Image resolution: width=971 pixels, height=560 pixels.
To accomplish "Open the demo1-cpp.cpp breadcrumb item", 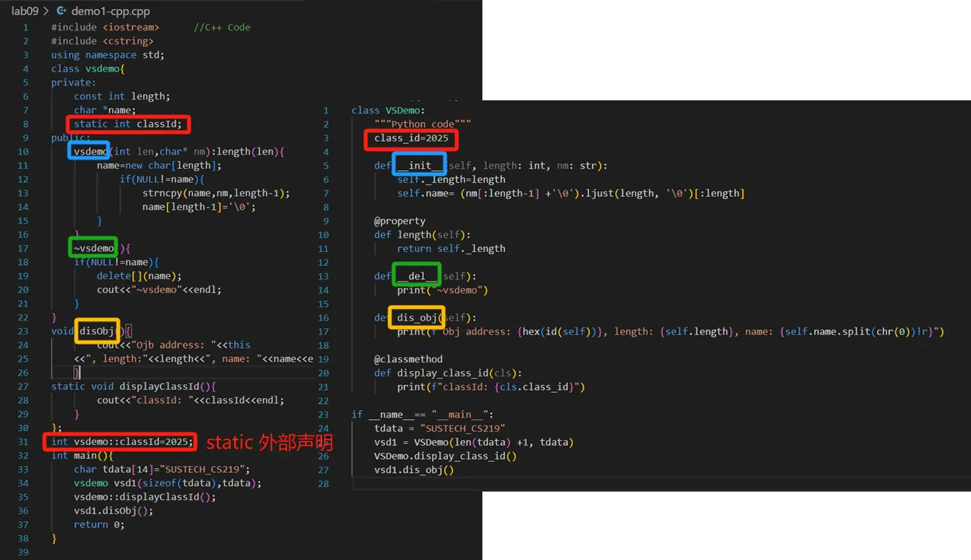I will pos(110,11).
